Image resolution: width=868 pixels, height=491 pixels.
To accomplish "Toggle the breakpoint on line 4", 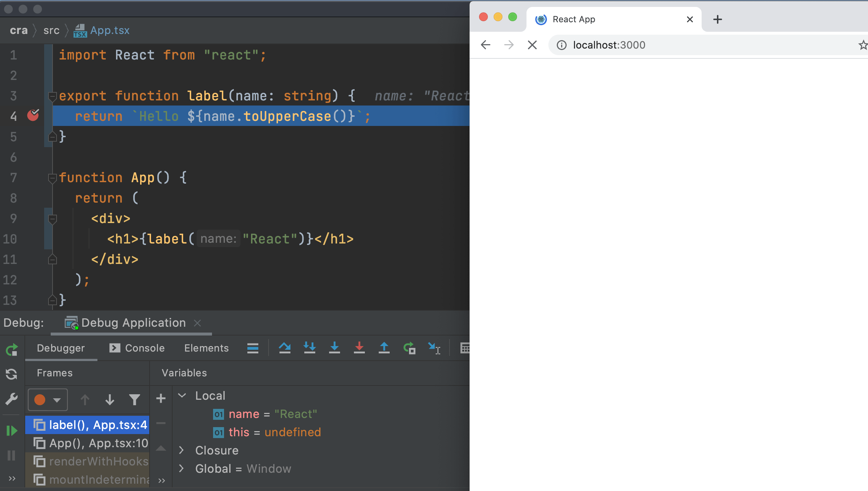I will 33,116.
